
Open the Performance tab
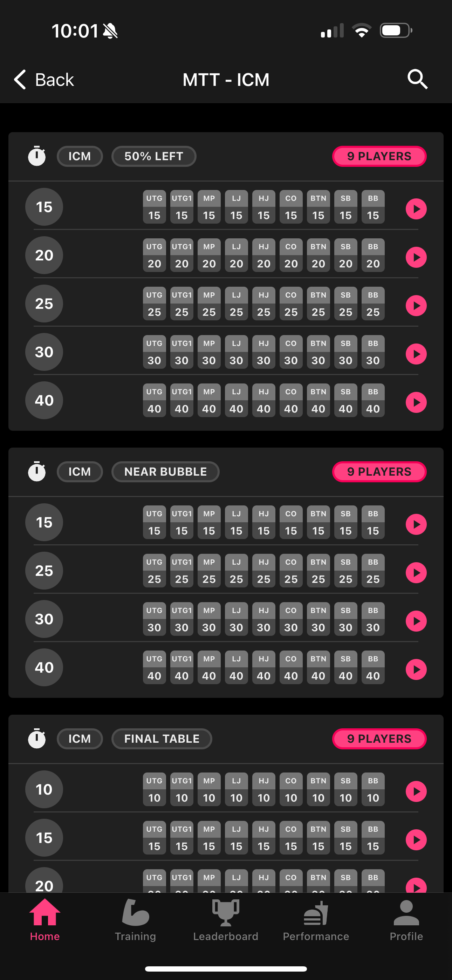point(316,920)
